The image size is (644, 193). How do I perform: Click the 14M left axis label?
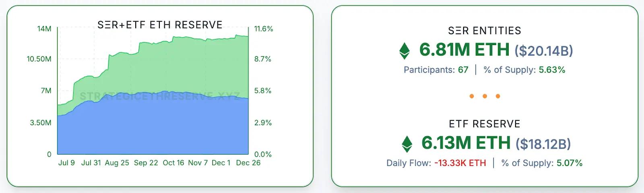tap(44, 29)
